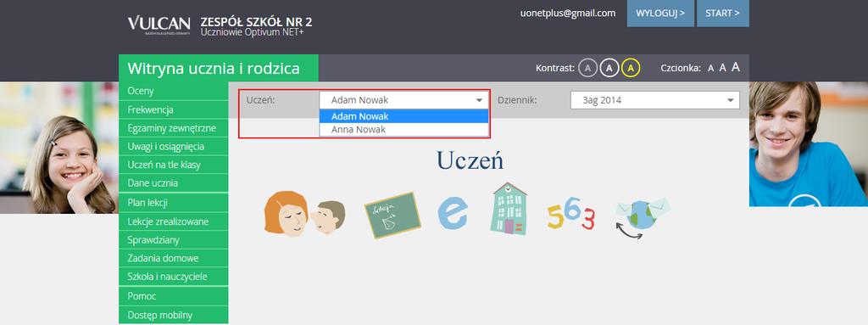Image resolution: width=868 pixels, height=325 pixels.
Task: Go to Sprawdziany
Action: point(173,239)
